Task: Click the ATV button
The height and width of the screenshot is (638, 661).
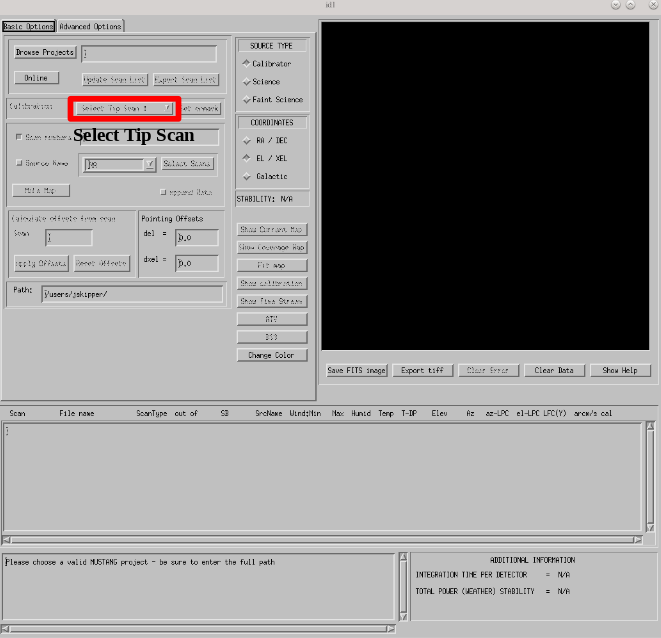Action: (x=272, y=319)
